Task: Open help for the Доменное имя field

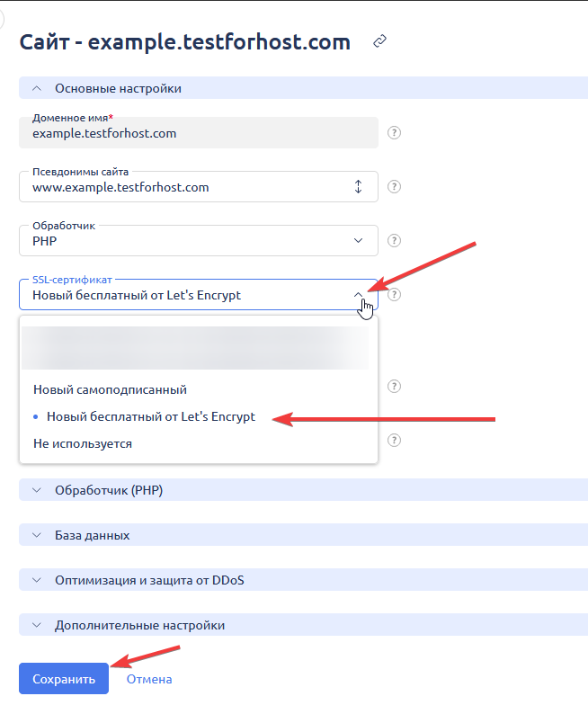Action: pos(394,133)
